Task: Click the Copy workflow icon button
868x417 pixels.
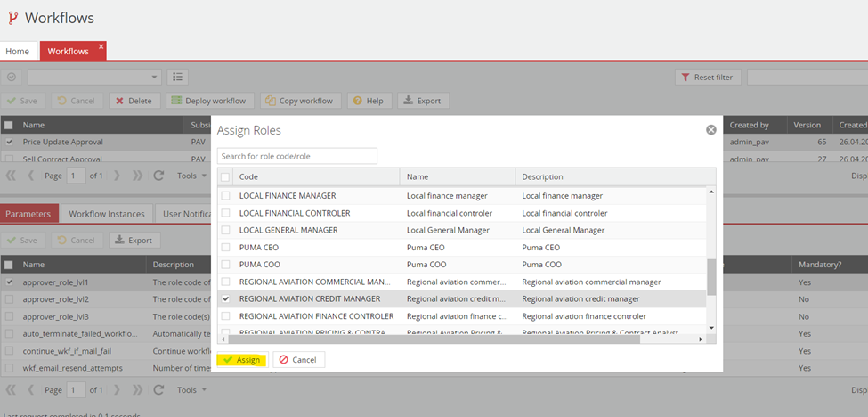Action: pos(301,101)
